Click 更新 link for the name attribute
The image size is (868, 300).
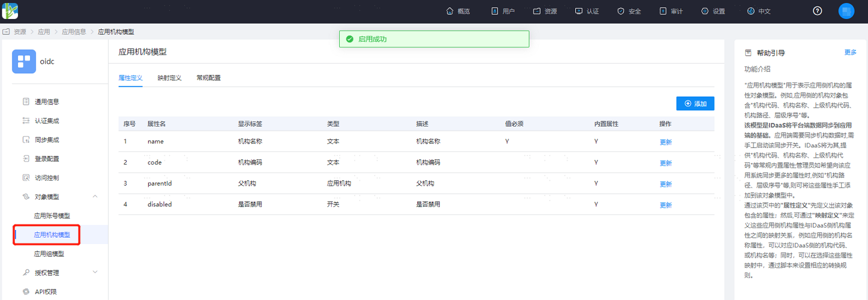point(666,142)
